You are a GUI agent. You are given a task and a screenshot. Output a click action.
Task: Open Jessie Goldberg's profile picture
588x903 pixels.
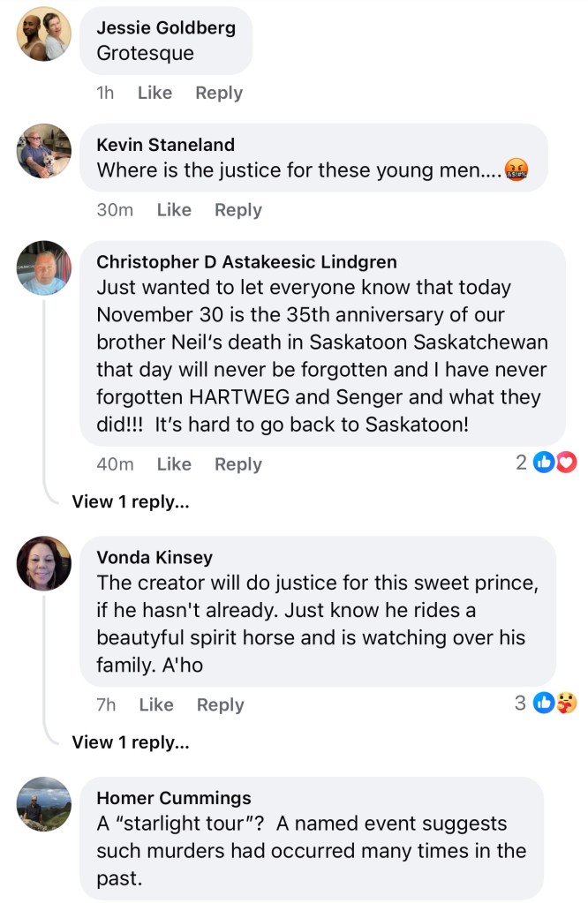(44, 34)
